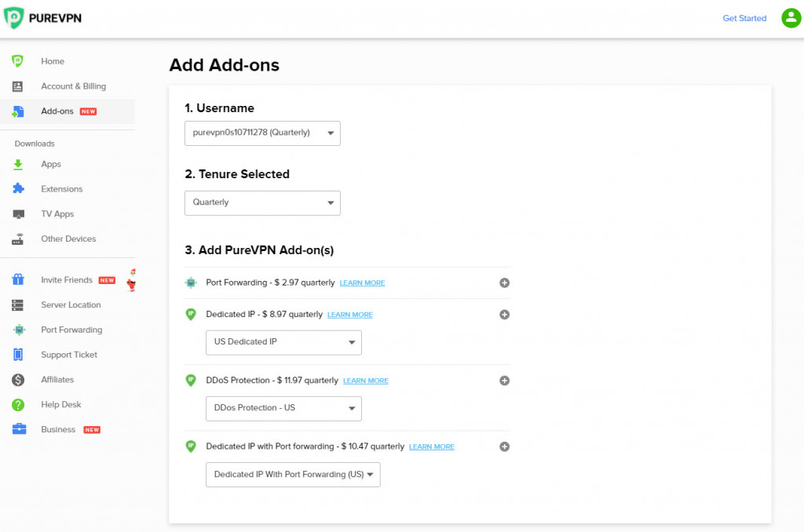Click the green Apps download icon
Image resolution: width=804 pixels, height=532 pixels.
(18, 164)
